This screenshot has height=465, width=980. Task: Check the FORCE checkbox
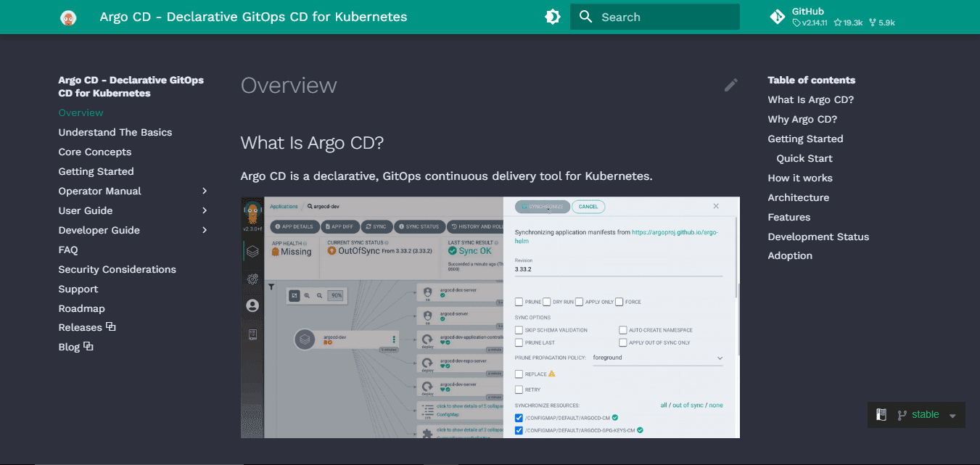(x=619, y=302)
